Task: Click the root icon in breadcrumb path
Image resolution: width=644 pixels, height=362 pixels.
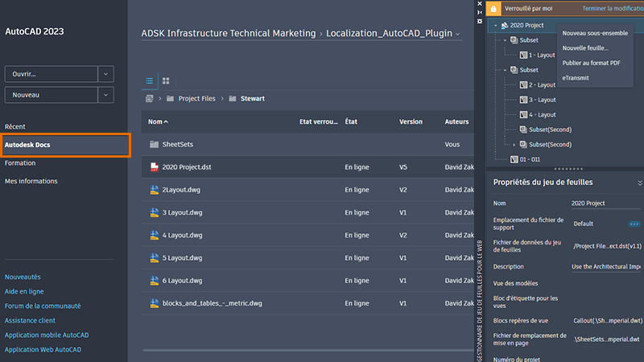Action: (150, 99)
